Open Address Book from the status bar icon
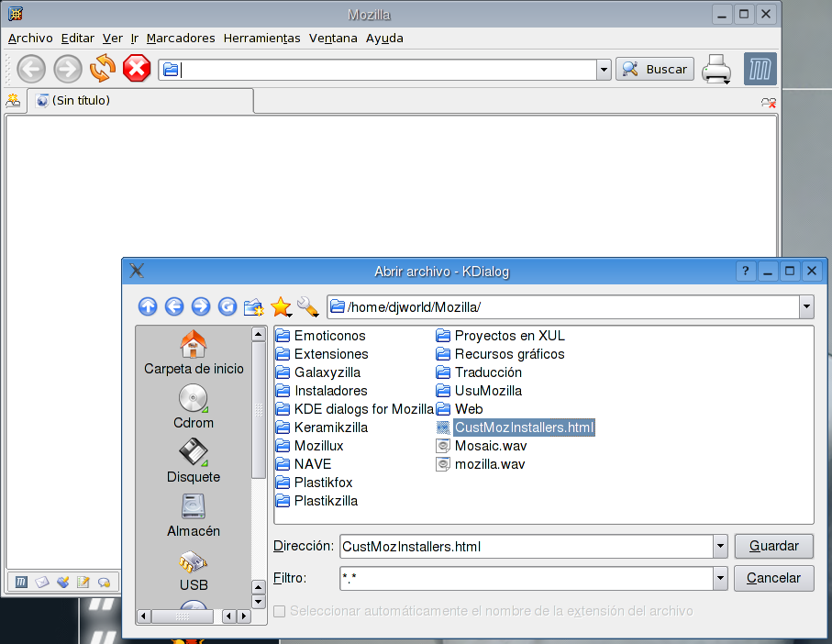Viewport: 832px width, 644px height. pyautogui.click(x=83, y=582)
